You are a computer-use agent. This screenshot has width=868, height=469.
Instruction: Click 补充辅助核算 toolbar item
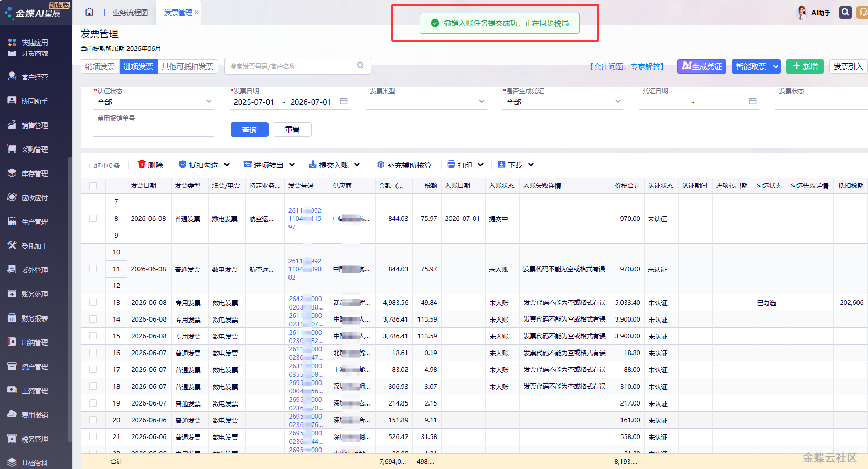pyautogui.click(x=404, y=165)
